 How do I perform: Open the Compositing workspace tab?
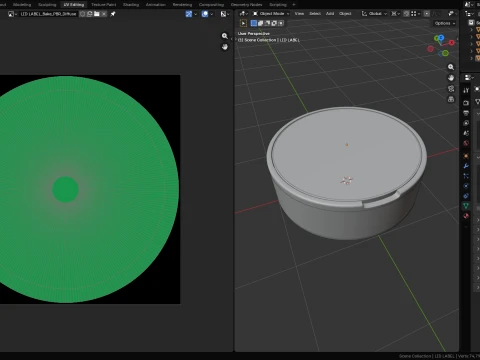(211, 5)
